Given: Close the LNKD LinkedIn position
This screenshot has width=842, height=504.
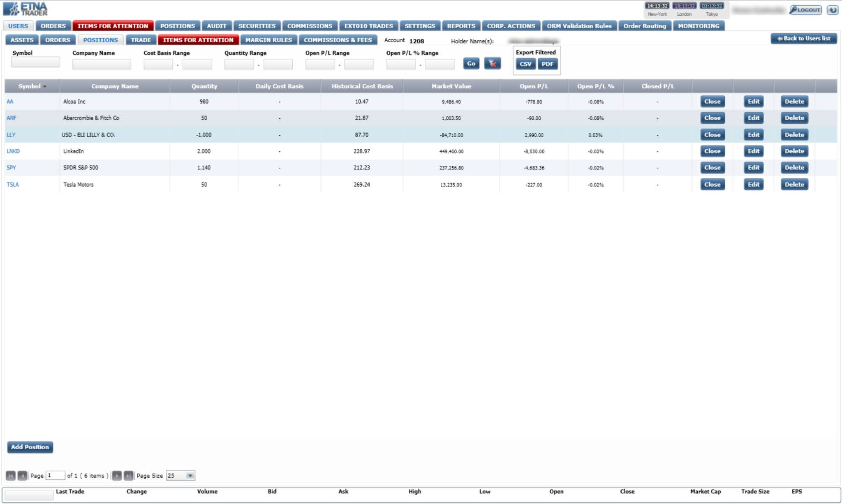Looking at the screenshot, I should (712, 151).
